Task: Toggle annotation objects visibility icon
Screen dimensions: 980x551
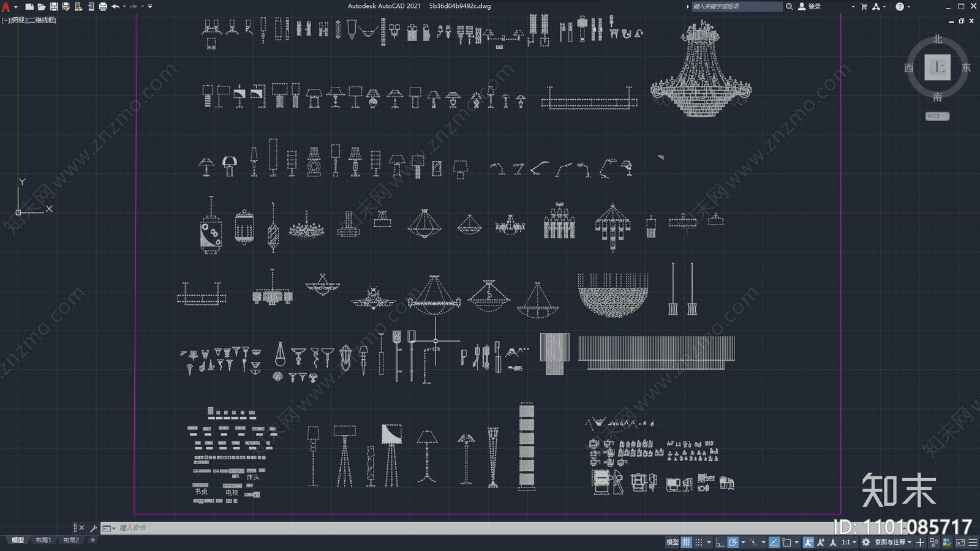Action: pos(809,542)
